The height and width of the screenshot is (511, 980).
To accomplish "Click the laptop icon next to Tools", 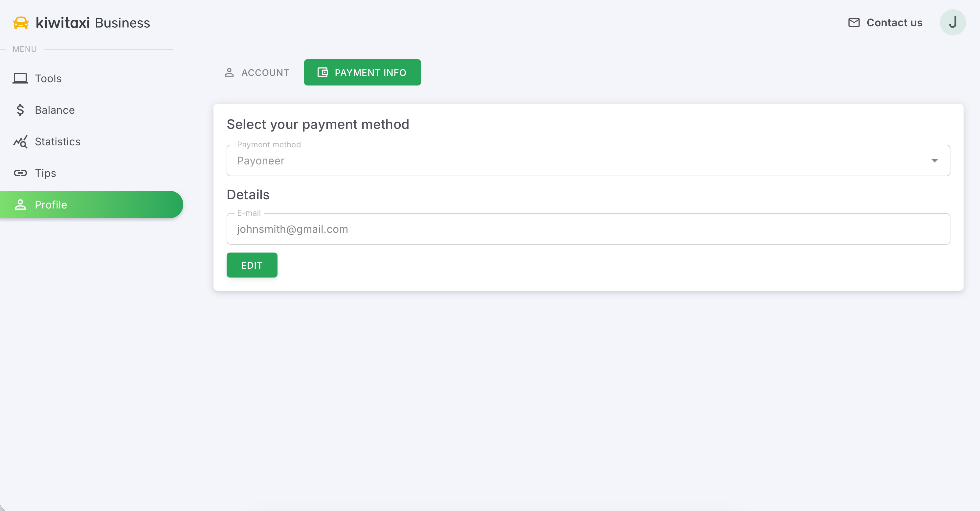I will [20, 78].
